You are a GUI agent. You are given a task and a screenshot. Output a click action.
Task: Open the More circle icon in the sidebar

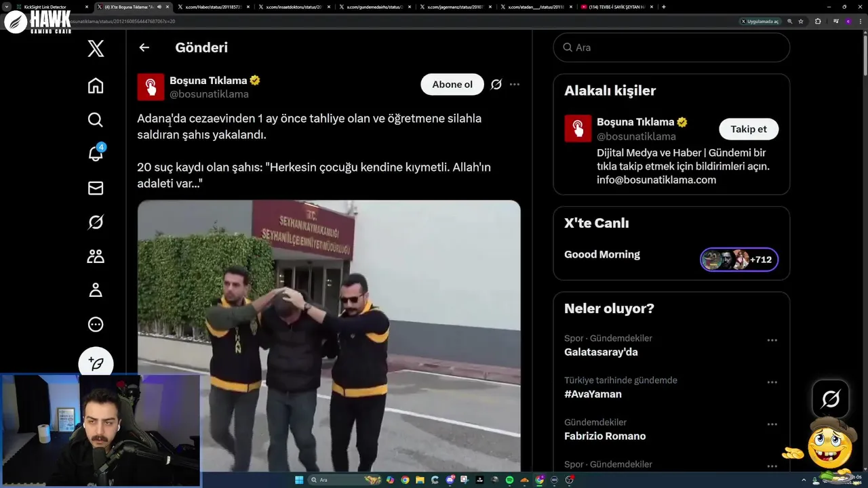coord(96,324)
